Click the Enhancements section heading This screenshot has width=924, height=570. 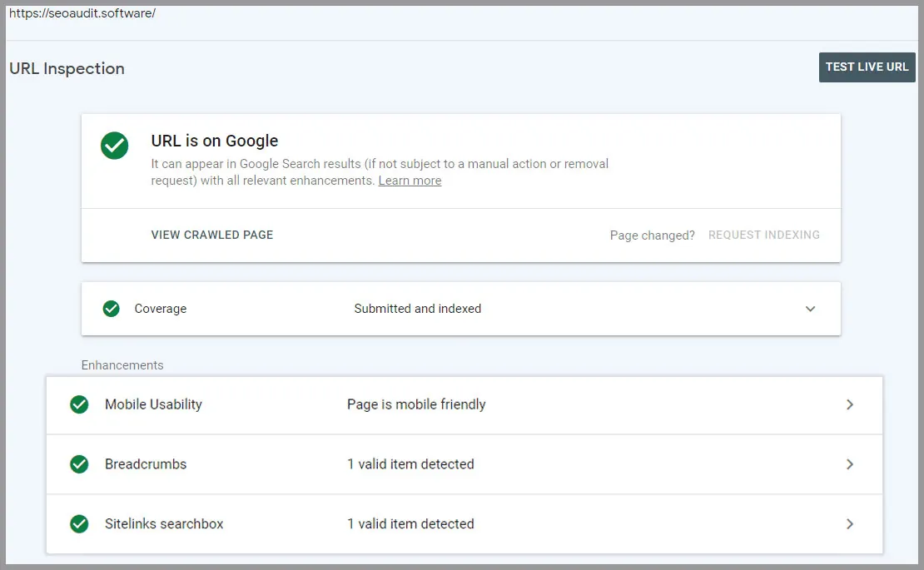122,365
